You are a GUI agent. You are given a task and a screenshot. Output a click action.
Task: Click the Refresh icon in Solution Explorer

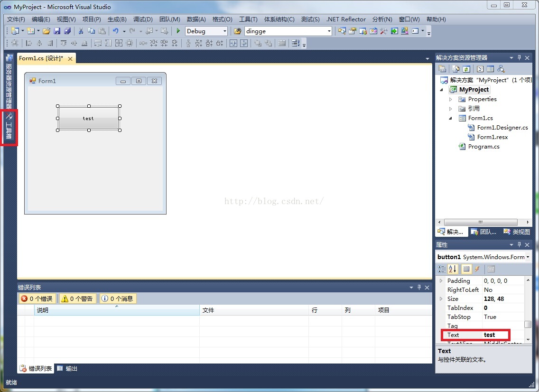(x=466, y=69)
